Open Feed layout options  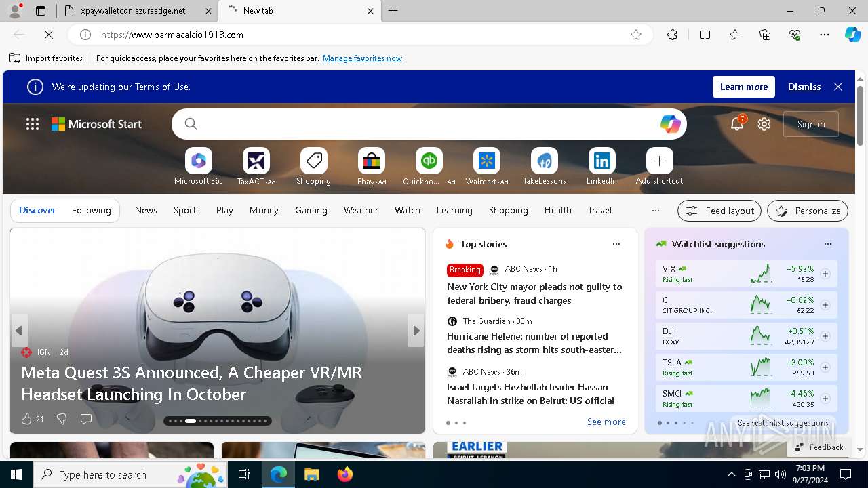pyautogui.click(x=719, y=211)
